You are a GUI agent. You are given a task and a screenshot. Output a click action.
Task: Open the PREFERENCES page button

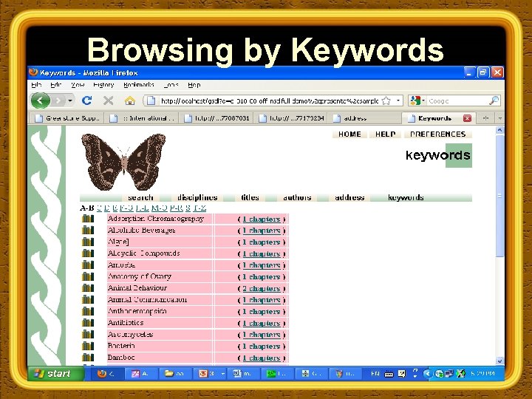pos(438,134)
